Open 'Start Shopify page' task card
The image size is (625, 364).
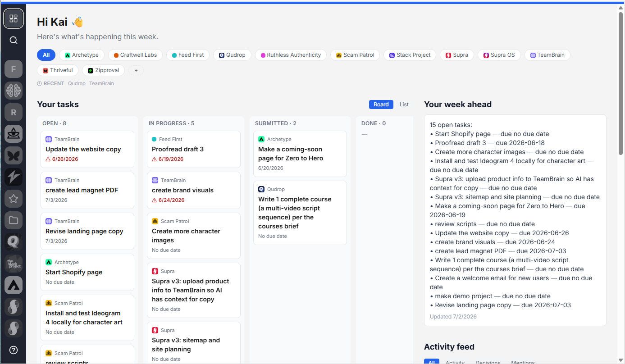[x=87, y=272]
